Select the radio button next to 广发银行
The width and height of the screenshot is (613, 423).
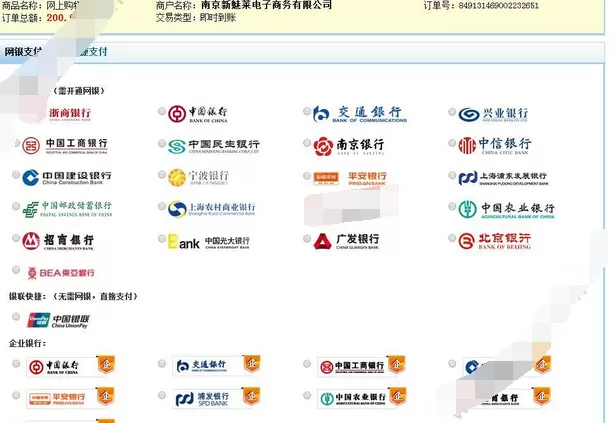[x=307, y=238]
